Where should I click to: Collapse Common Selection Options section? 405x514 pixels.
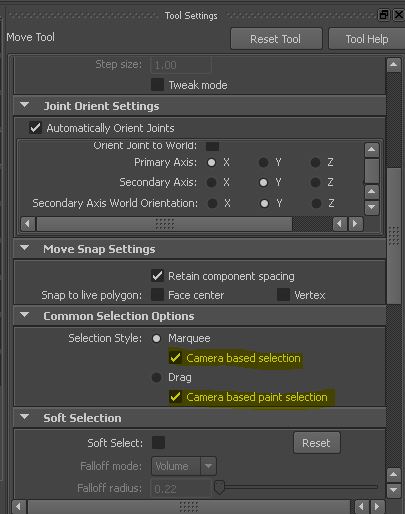[24, 315]
